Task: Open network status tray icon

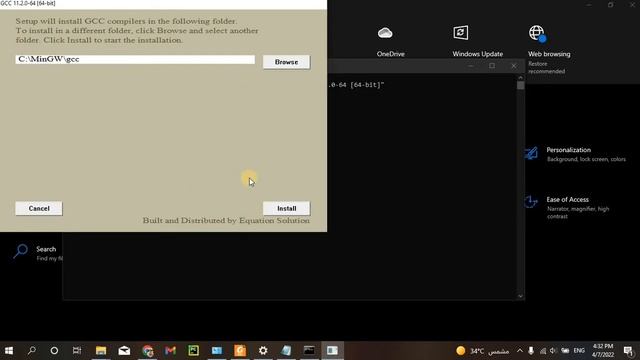Action: 542,351
